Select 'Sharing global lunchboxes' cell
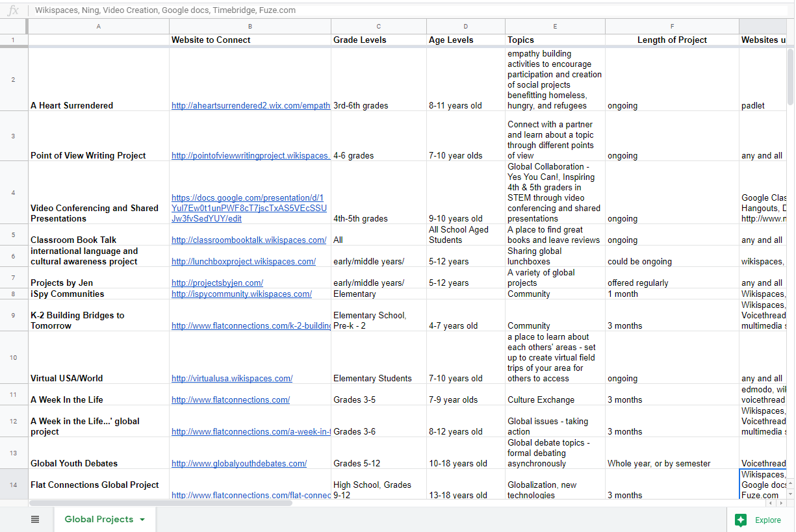Screen dimensions: 796x532 (x=555, y=256)
